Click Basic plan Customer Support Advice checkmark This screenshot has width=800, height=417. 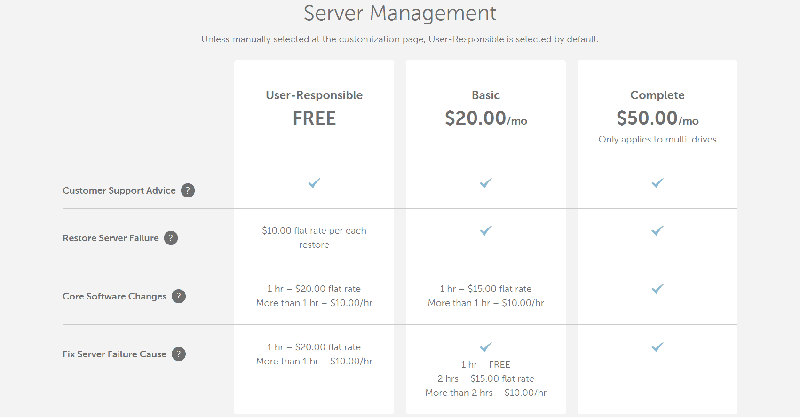(486, 183)
